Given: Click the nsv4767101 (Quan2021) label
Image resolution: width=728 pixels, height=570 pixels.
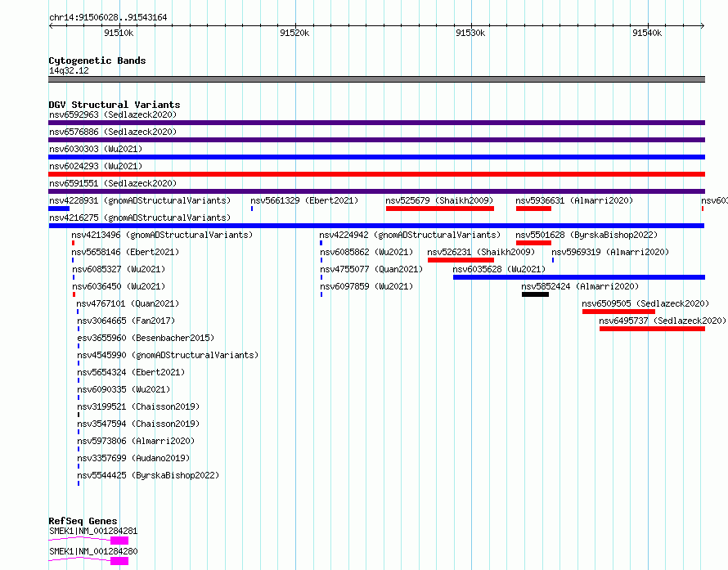Looking at the screenshot, I should pyautogui.click(x=128, y=303).
